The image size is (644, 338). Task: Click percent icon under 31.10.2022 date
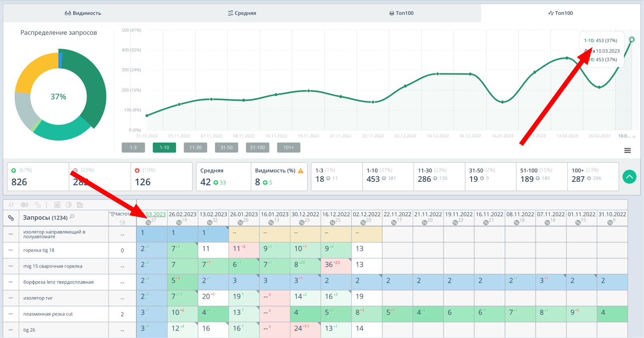click(x=610, y=223)
